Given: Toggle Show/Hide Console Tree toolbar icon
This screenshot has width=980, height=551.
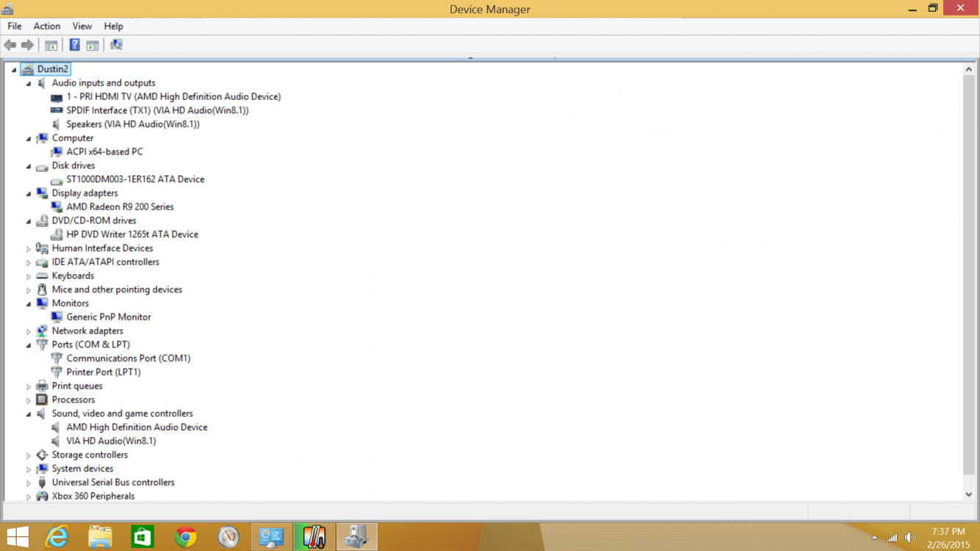Looking at the screenshot, I should click(51, 45).
